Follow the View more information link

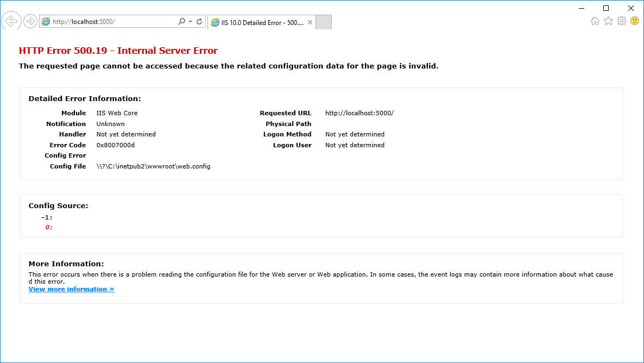coord(72,289)
